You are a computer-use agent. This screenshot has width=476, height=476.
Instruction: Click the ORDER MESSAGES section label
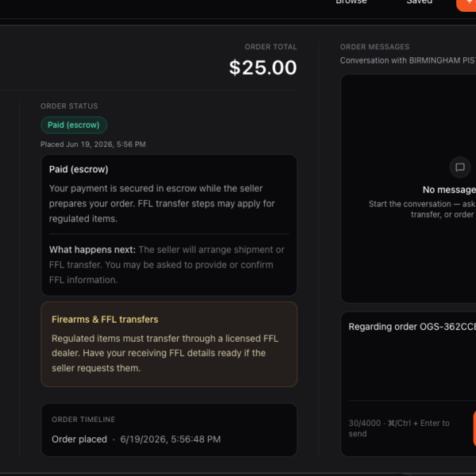[x=374, y=47]
